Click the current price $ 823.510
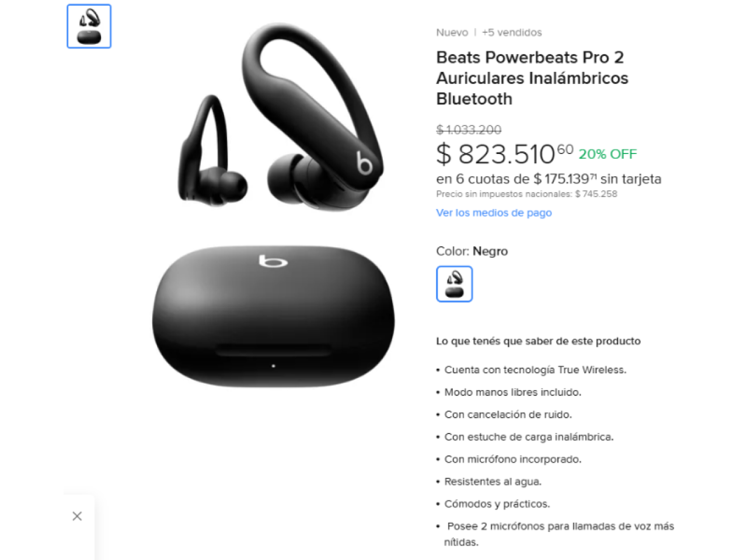Screen dimensions: 747x560 (x=505, y=154)
